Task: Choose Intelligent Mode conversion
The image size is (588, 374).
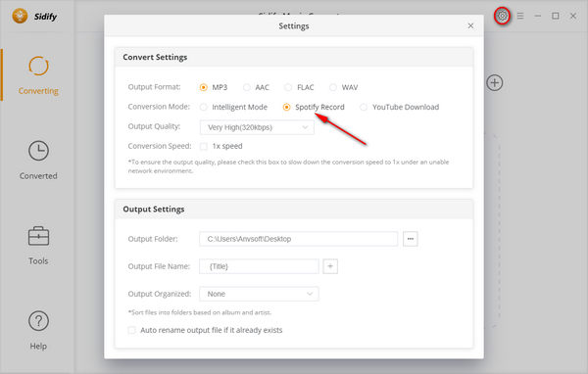Action: coord(203,107)
